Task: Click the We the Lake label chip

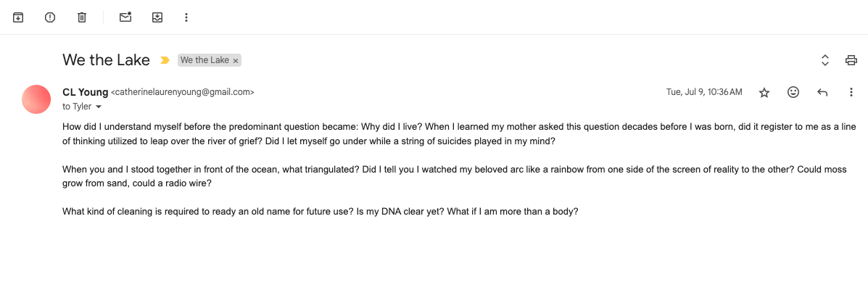Action: (204, 60)
